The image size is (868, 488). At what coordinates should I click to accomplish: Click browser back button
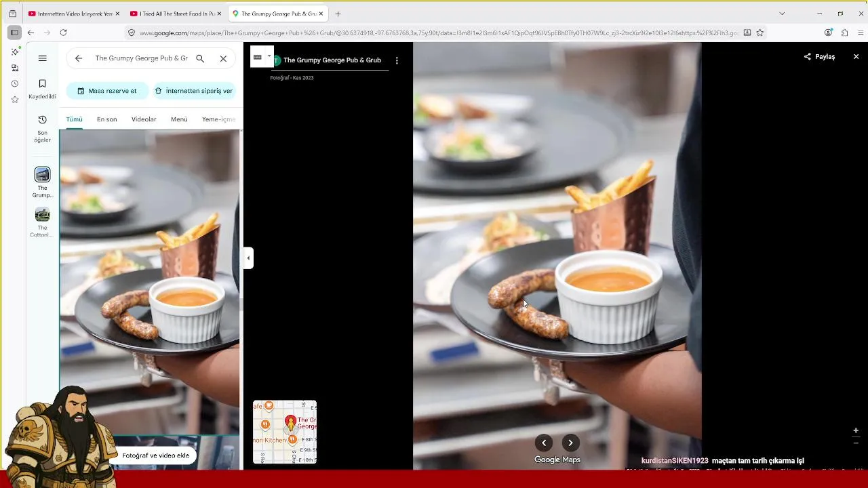[31, 33]
